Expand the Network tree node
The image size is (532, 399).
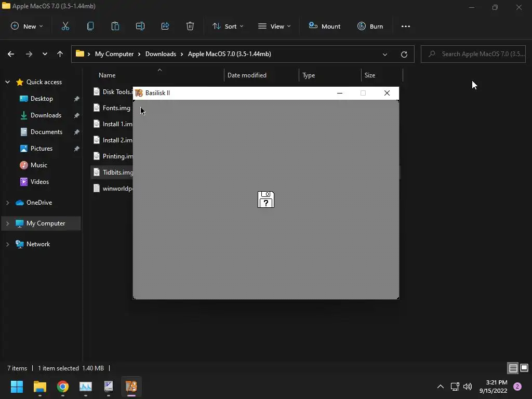7,244
